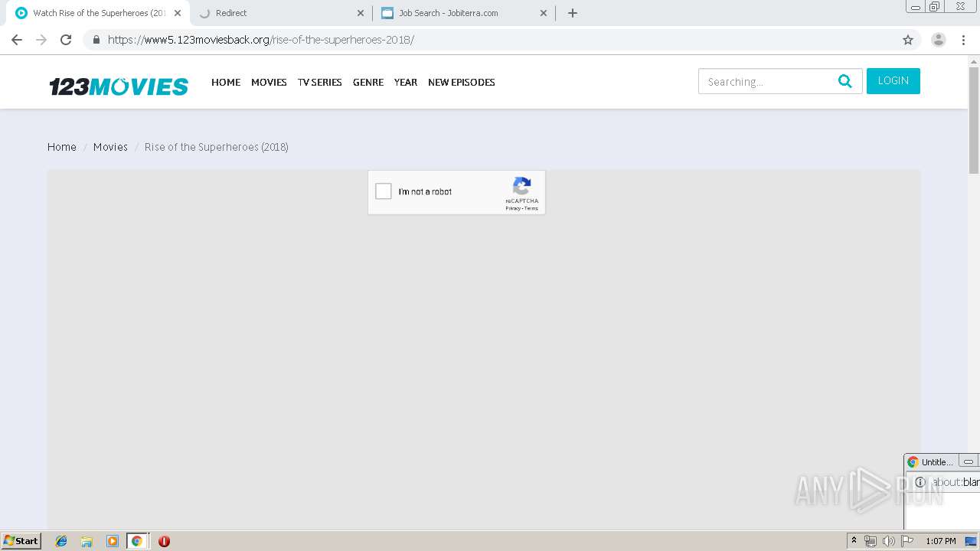Open the Windows Start menu
This screenshot has width=980, height=551.
tap(21, 541)
